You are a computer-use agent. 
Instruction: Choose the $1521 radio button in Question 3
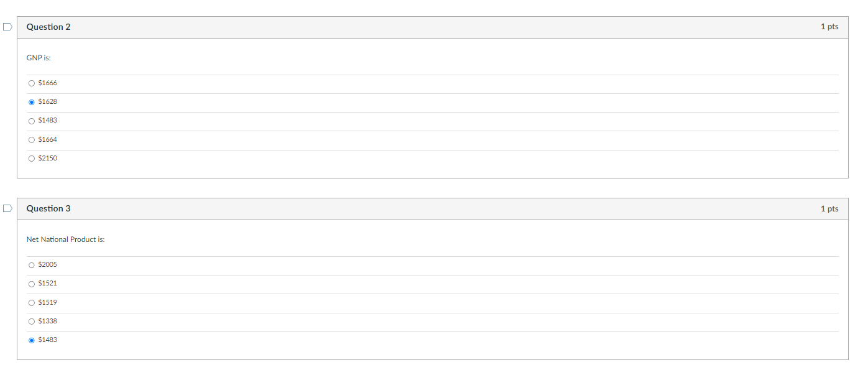[x=31, y=284]
